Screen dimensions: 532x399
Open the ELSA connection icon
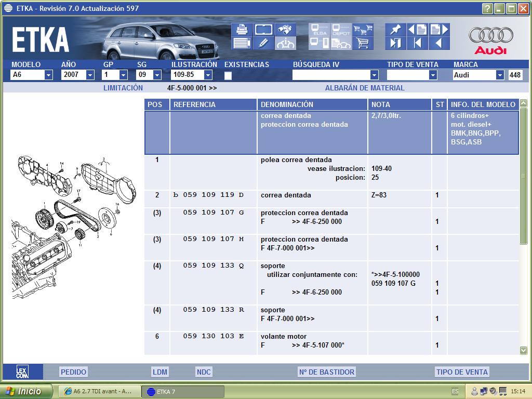tap(320, 30)
